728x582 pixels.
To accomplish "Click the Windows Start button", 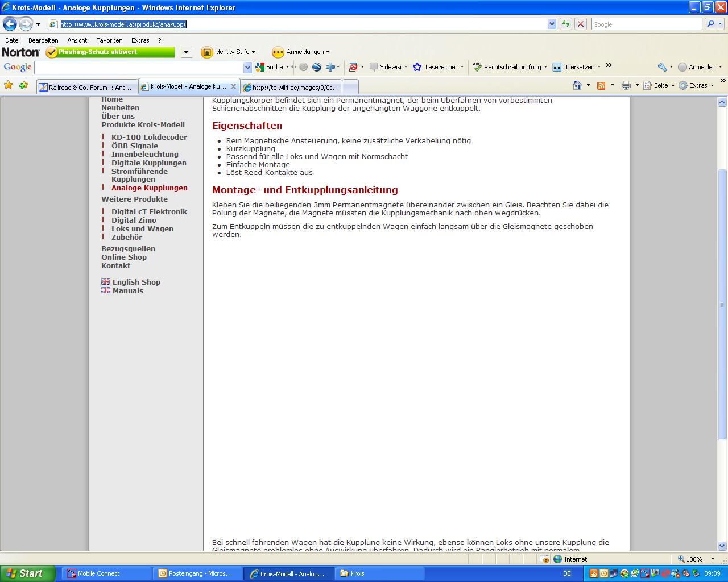I will 27,573.
